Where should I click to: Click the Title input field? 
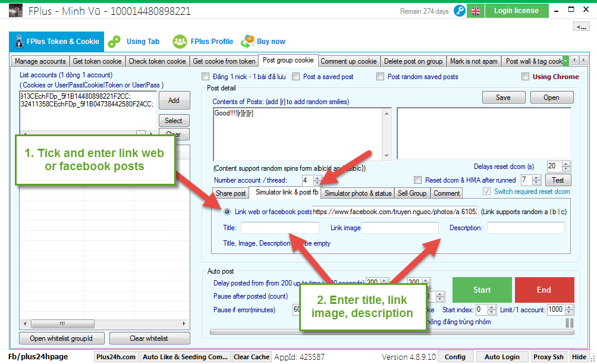(280, 228)
